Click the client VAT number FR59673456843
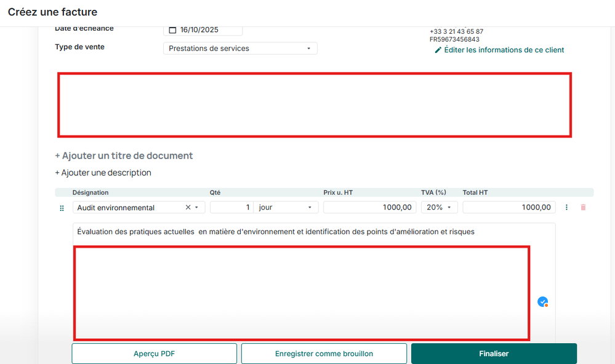 tap(454, 39)
